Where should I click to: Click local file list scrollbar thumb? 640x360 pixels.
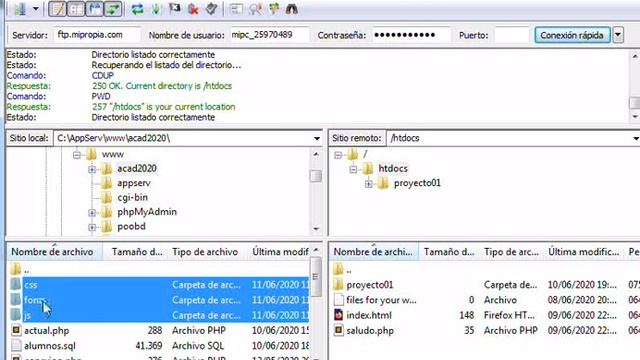pos(316,278)
